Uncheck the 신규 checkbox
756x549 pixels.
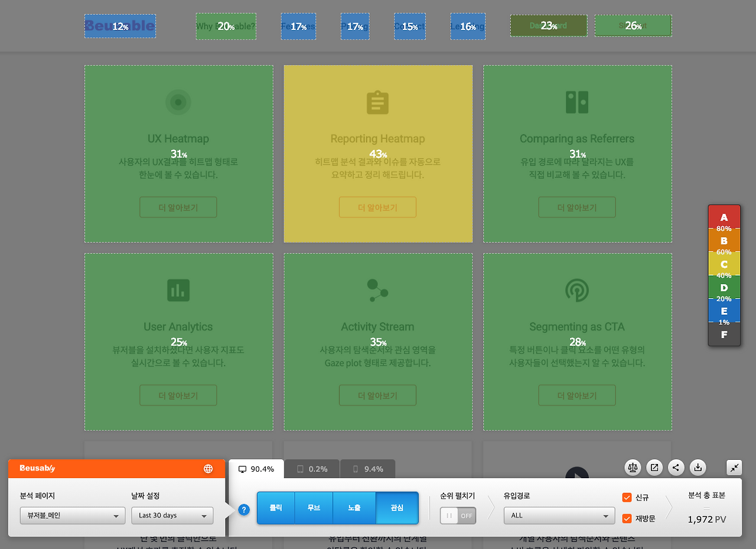coord(627,498)
